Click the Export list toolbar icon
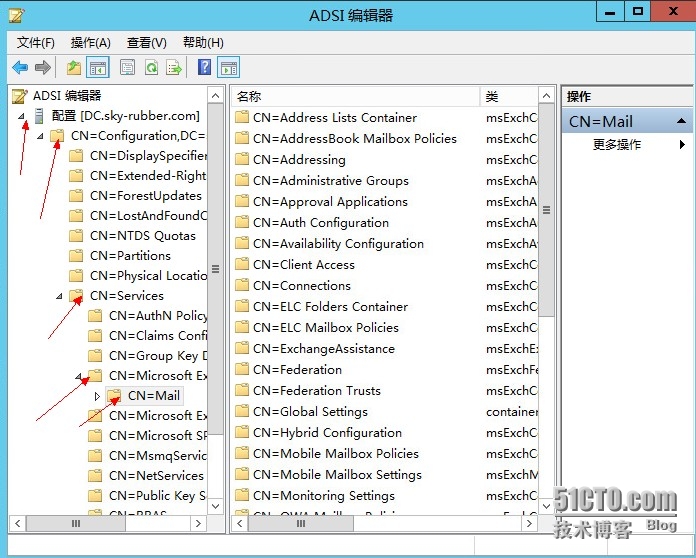The width and height of the screenshot is (696, 558). (x=174, y=68)
